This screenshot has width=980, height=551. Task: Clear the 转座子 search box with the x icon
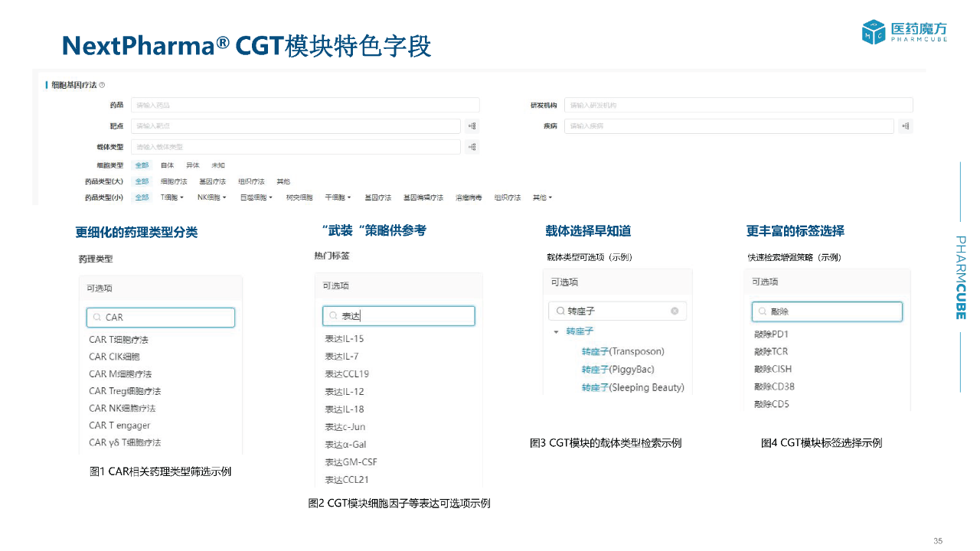click(x=675, y=311)
